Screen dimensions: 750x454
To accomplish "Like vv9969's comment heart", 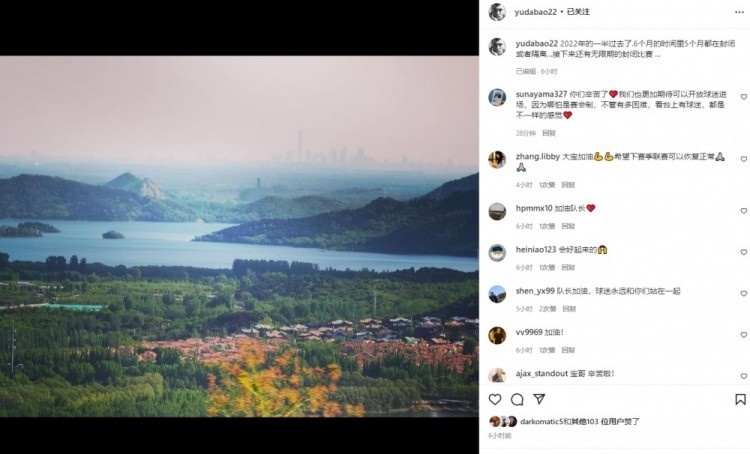I will point(744,335).
